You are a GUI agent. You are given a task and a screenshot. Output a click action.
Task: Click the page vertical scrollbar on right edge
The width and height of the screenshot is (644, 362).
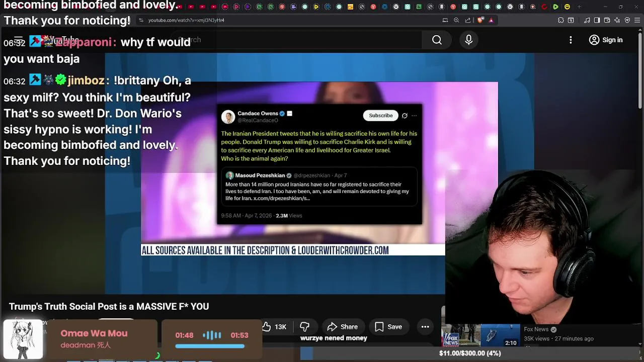point(640,70)
